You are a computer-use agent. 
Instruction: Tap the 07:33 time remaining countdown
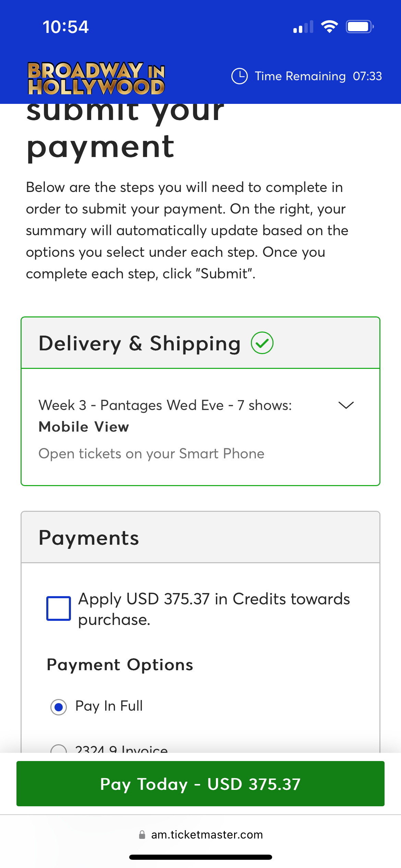[x=367, y=76]
